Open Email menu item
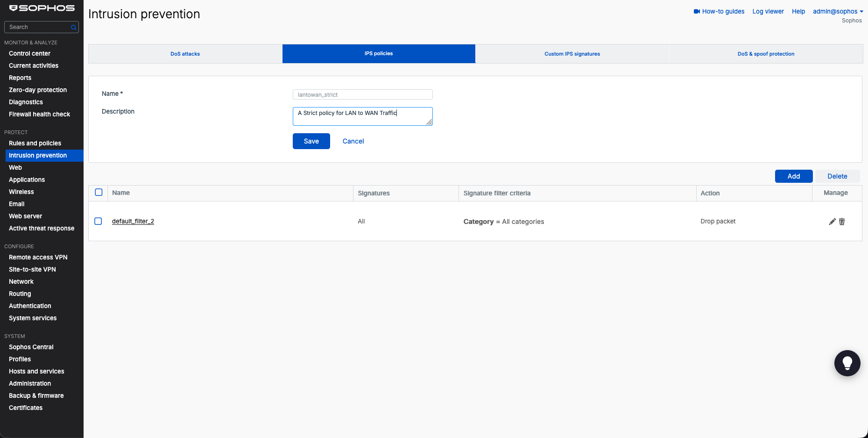The height and width of the screenshot is (438, 868). [x=16, y=204]
